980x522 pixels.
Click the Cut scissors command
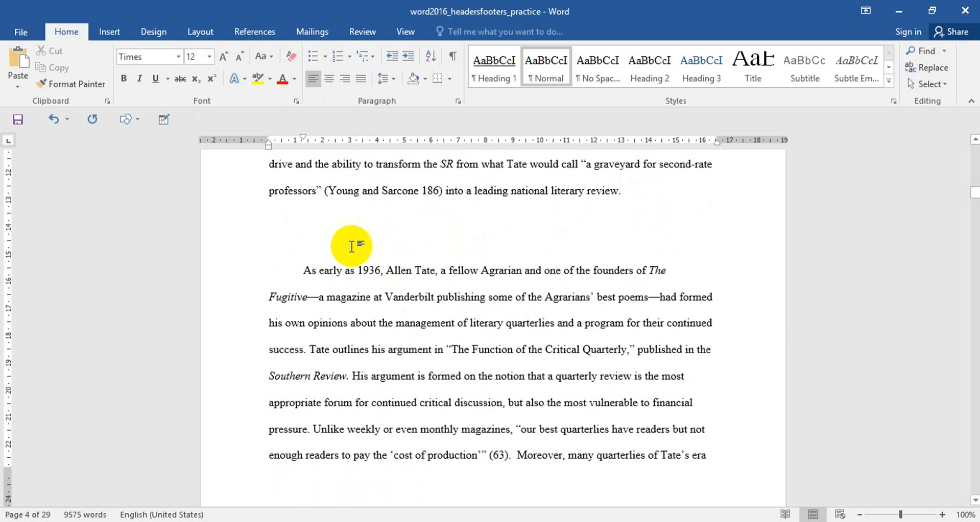pyautogui.click(x=49, y=51)
